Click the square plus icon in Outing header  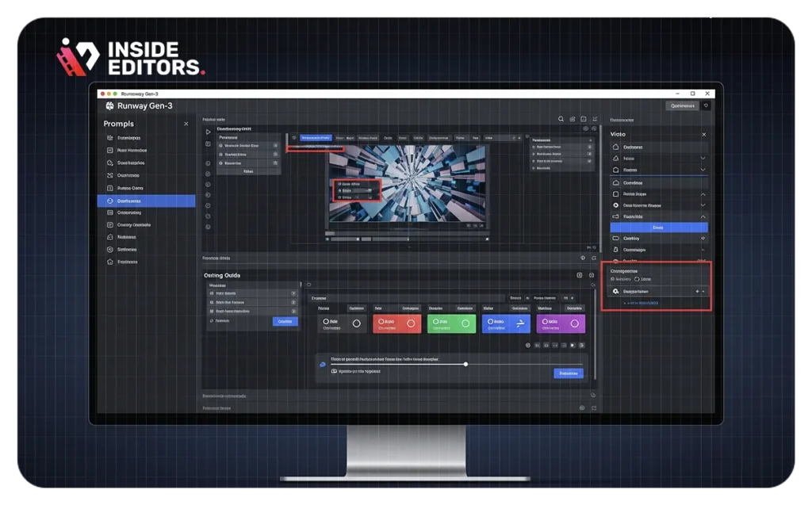580,275
